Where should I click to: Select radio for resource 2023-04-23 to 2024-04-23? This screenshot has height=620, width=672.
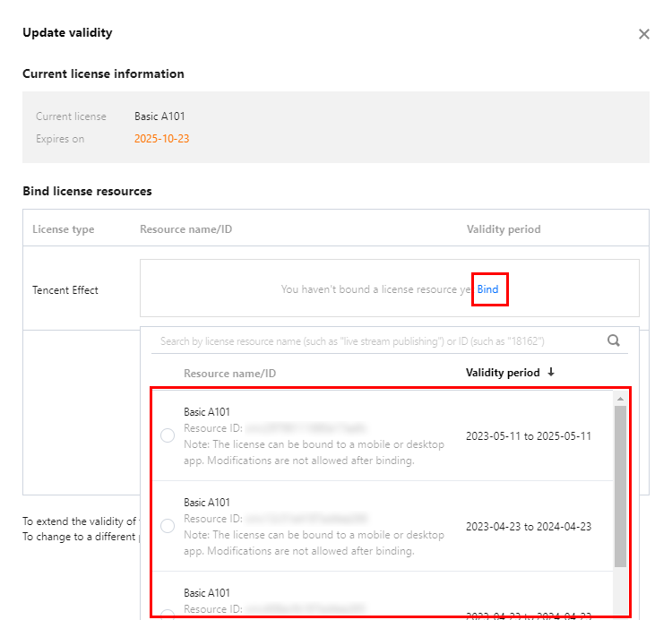(168, 526)
